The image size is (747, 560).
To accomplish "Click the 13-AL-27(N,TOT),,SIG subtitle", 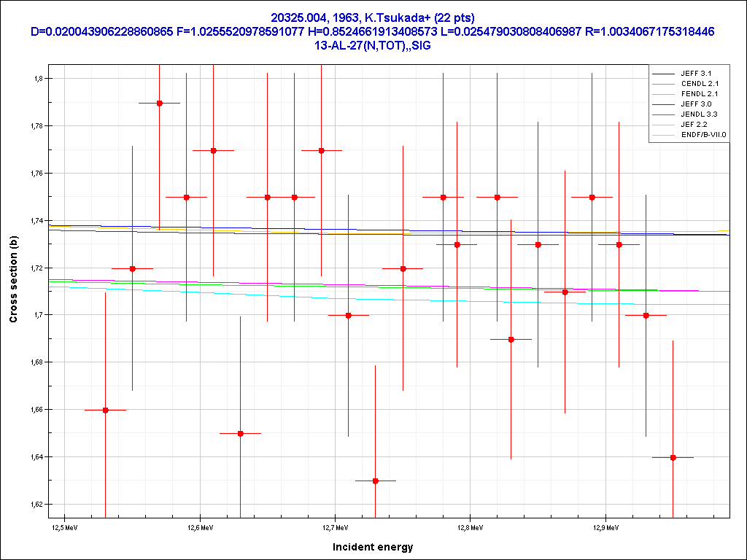I will coord(373,44).
